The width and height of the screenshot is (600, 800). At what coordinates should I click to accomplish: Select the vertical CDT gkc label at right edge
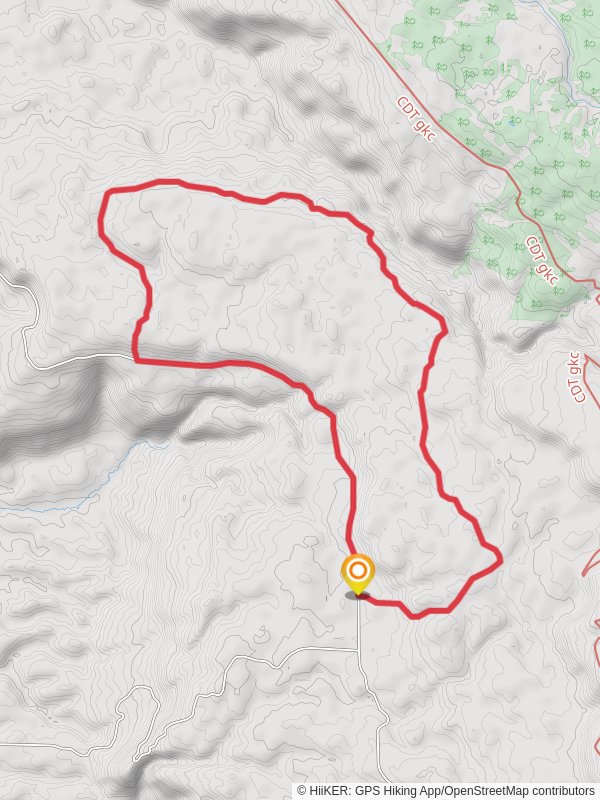coord(576,378)
